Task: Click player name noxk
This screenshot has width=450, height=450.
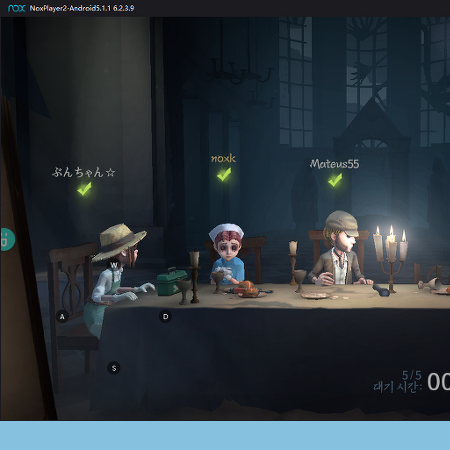Action: pyautogui.click(x=223, y=158)
